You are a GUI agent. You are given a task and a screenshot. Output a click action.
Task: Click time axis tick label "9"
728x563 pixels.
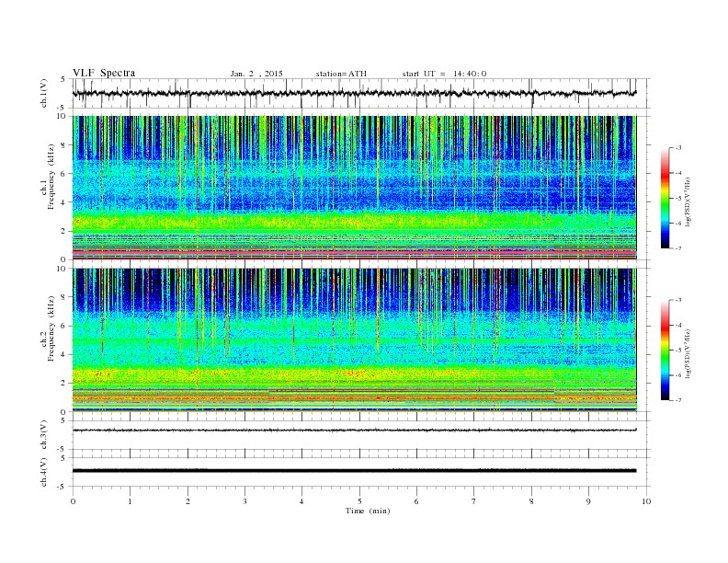(x=588, y=501)
